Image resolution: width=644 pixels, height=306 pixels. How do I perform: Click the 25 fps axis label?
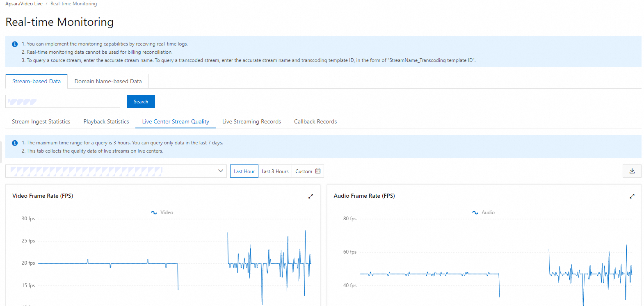pos(28,241)
